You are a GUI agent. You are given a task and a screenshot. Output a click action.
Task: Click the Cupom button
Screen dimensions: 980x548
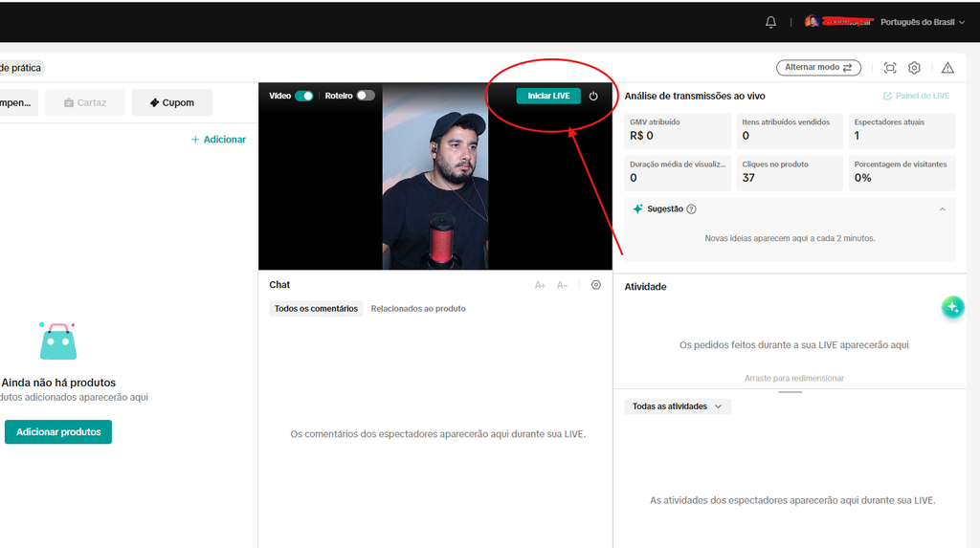pos(172,102)
